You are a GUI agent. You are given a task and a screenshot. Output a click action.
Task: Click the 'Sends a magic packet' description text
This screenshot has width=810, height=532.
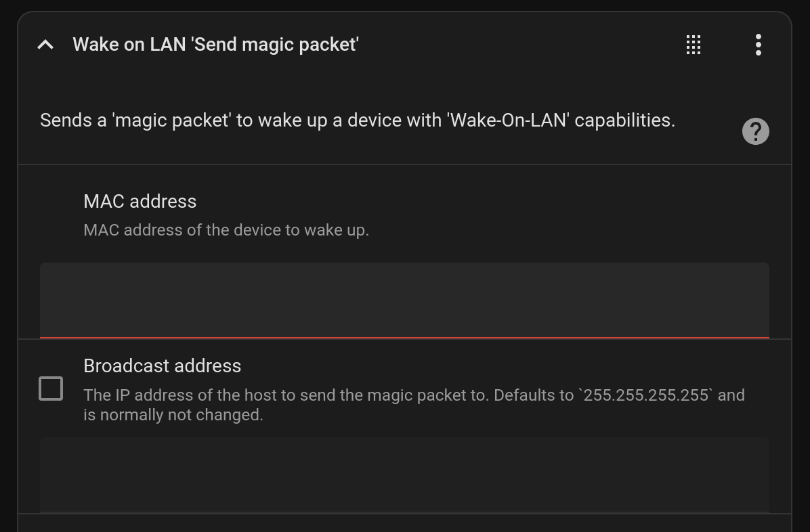[358, 120]
